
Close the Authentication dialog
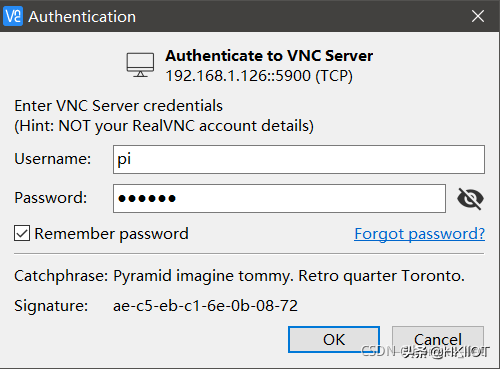click(x=478, y=16)
